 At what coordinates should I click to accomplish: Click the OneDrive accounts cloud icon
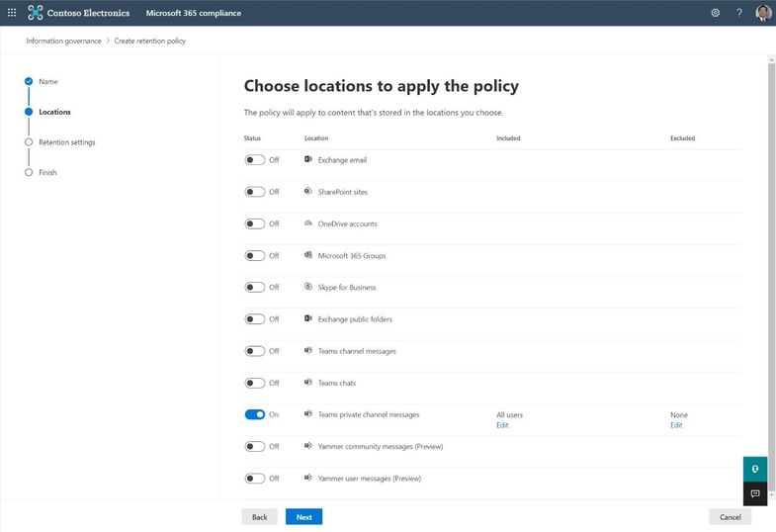tap(308, 223)
